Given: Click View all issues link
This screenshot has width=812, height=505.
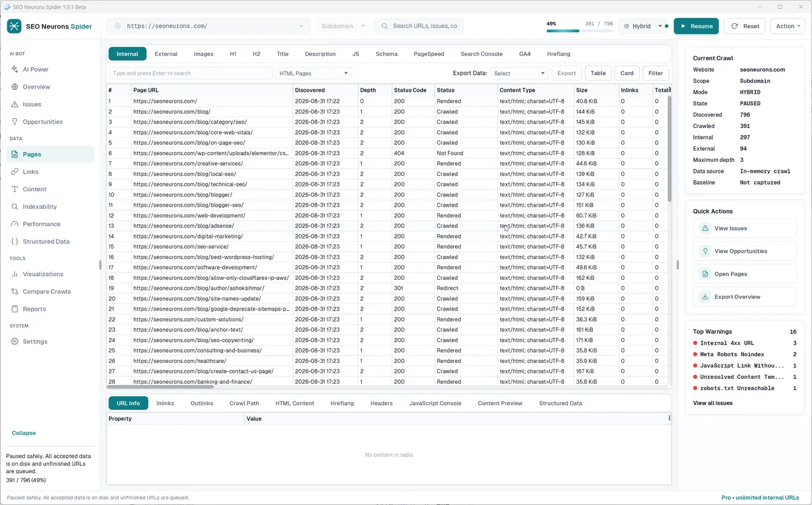Looking at the screenshot, I should pos(713,403).
